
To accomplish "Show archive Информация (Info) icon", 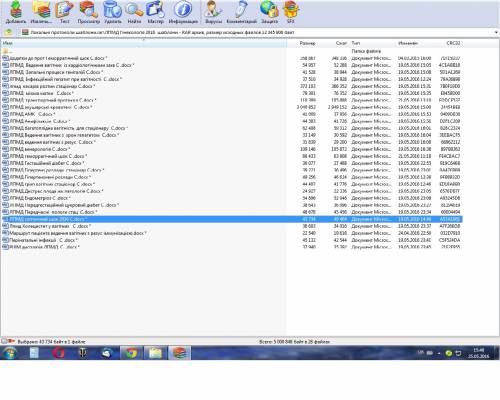I will 183,12.
